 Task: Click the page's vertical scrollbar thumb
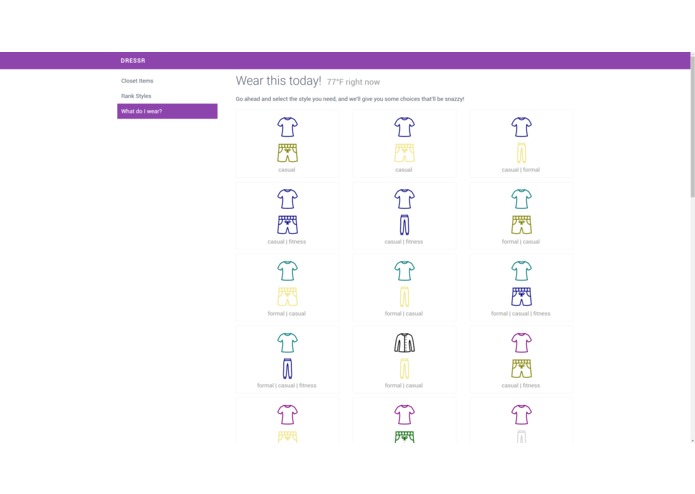pyautogui.click(x=692, y=126)
